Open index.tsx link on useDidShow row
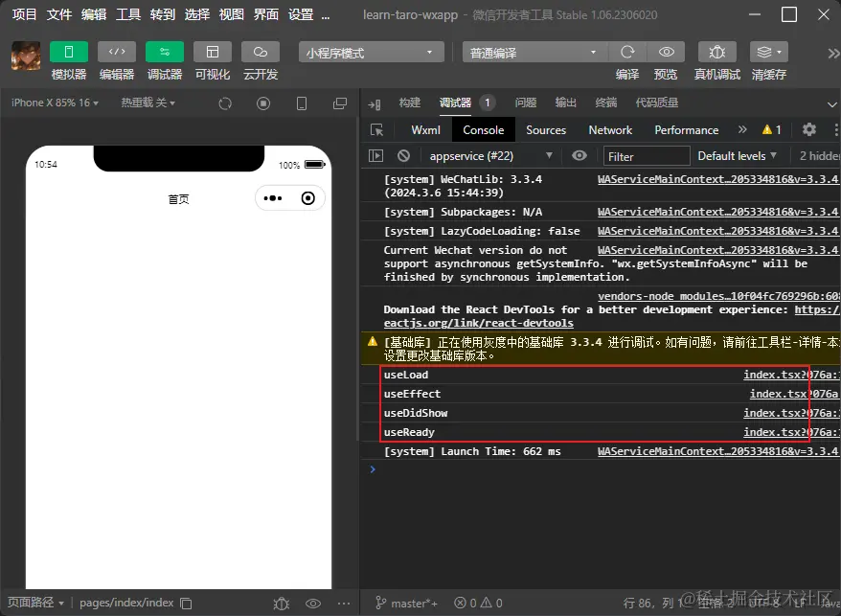 tap(791, 413)
